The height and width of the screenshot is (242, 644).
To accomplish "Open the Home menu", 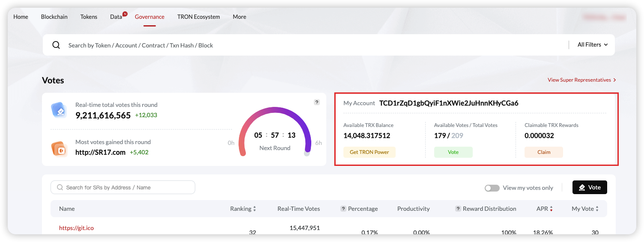I will [21, 17].
